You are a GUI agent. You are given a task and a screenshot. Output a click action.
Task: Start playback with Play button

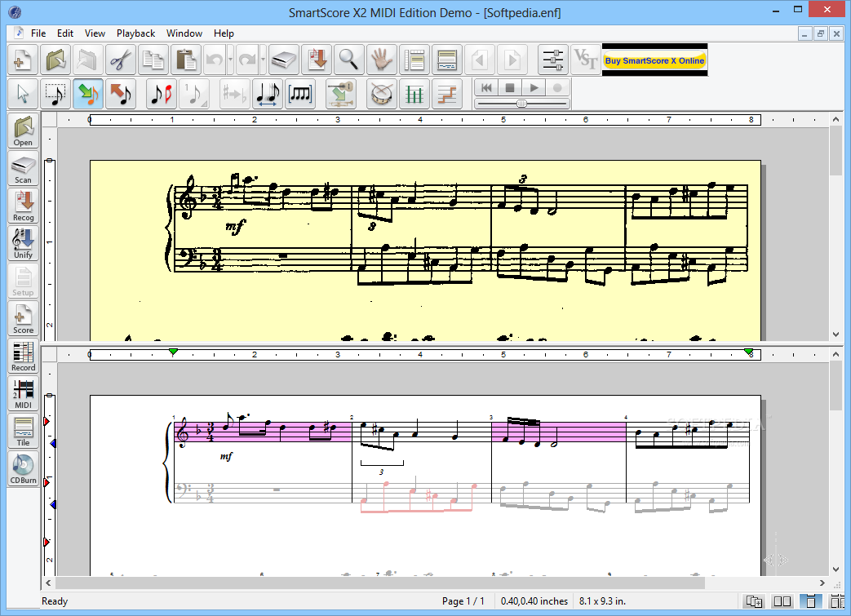[x=534, y=87]
